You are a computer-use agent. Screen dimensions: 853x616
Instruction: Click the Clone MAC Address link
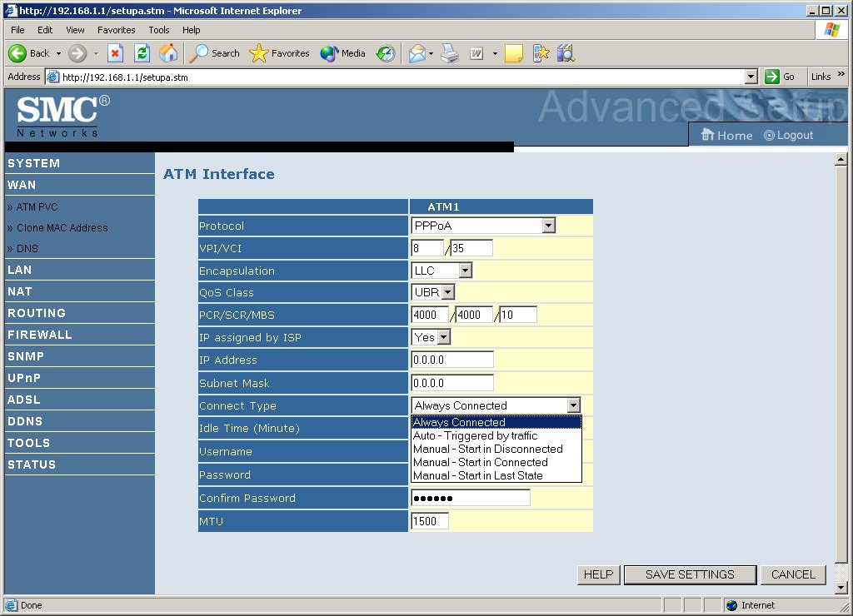pyautogui.click(x=62, y=227)
